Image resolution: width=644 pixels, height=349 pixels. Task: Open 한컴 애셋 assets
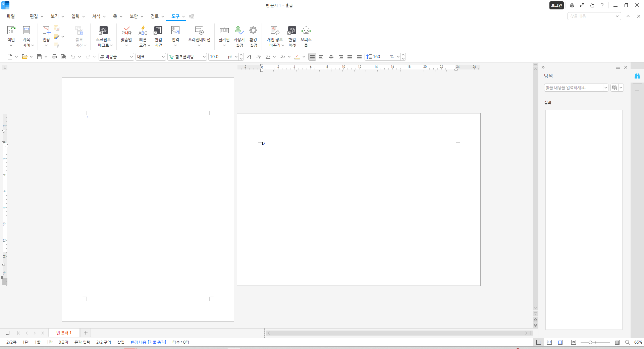[292, 36]
